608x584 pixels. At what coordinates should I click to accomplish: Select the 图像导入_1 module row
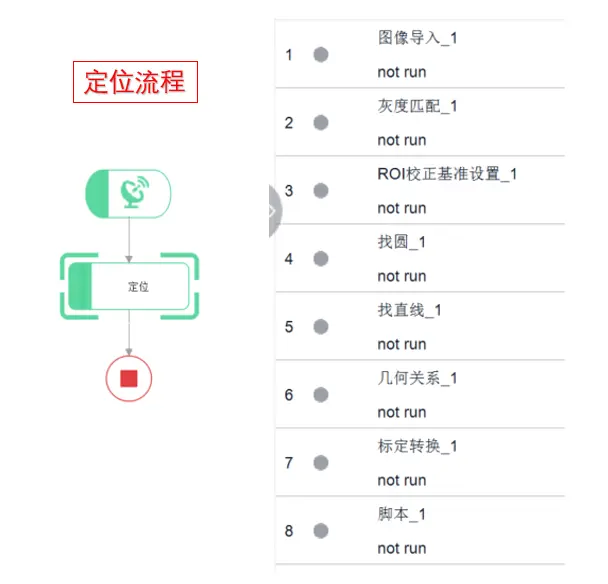click(x=420, y=54)
